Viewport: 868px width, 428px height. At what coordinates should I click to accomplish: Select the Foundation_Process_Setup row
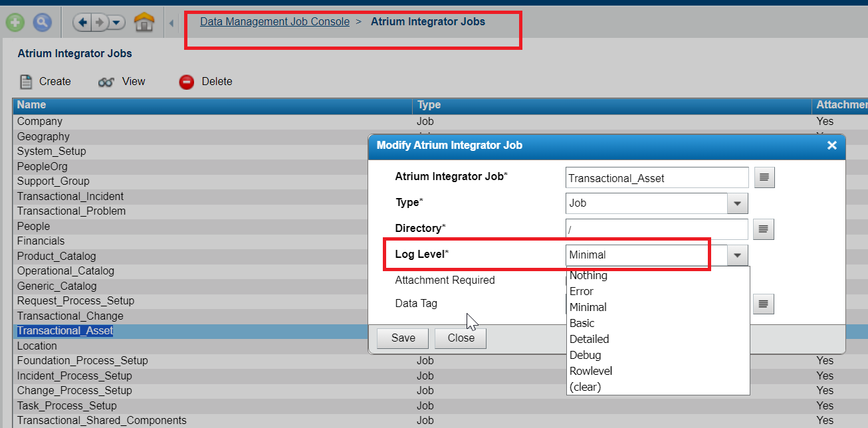(440, 361)
